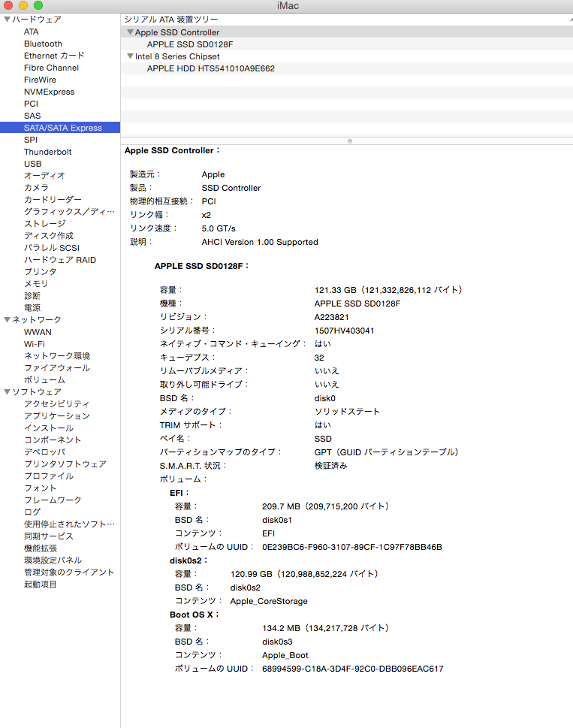Viewport: 573px width, 728px height.
Task: Collapse the Intel 8 Series Chipset node
Action: click(x=130, y=56)
